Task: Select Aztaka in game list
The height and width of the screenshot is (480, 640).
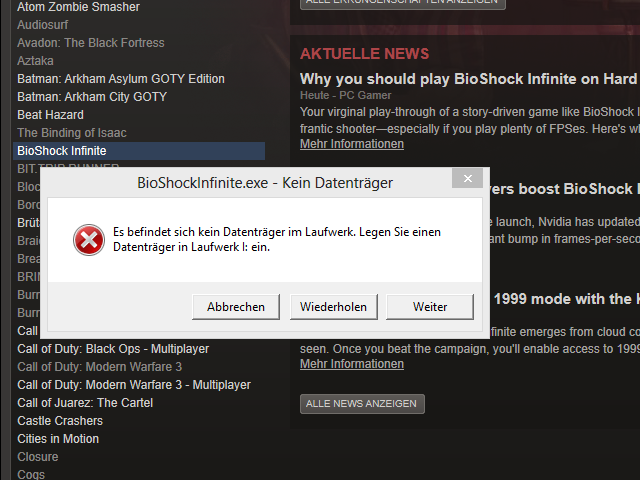Action: pos(35,61)
